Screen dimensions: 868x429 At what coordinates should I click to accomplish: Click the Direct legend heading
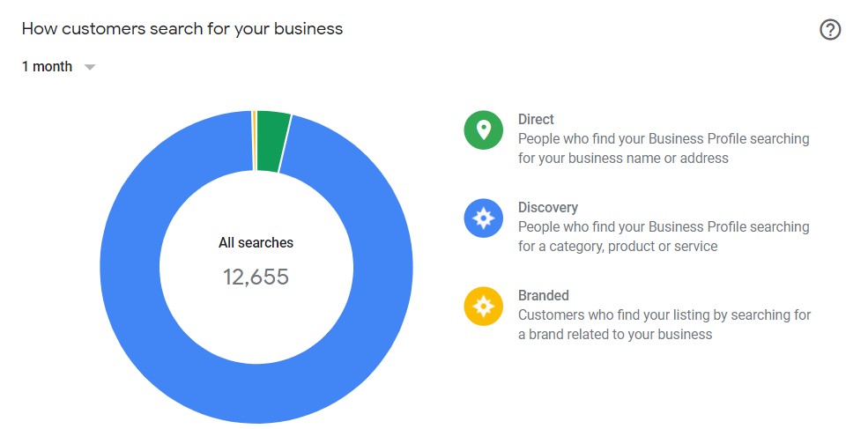[x=536, y=119]
